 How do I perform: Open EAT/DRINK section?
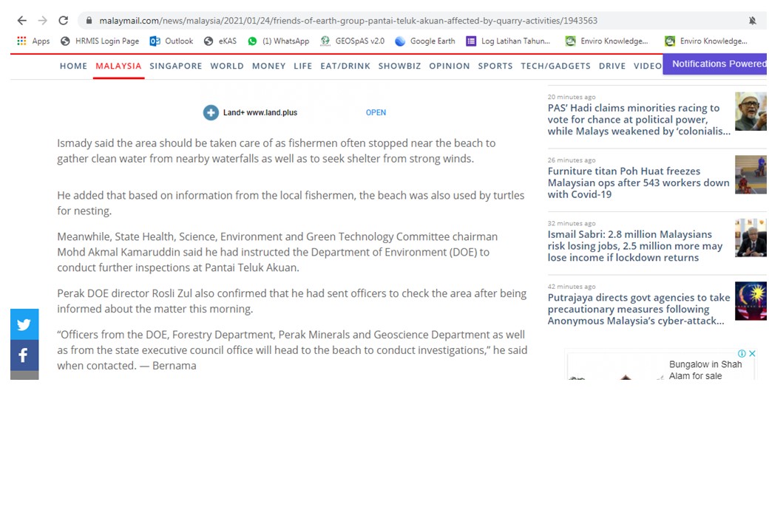point(345,66)
